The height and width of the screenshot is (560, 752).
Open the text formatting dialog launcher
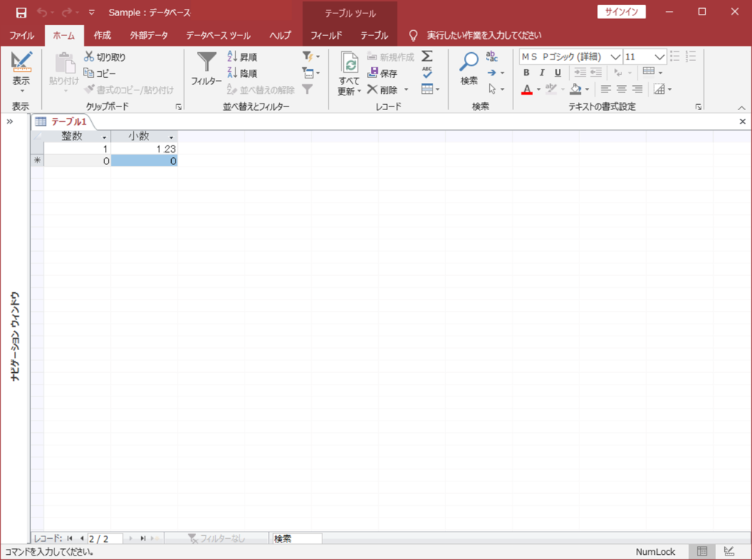coord(698,107)
